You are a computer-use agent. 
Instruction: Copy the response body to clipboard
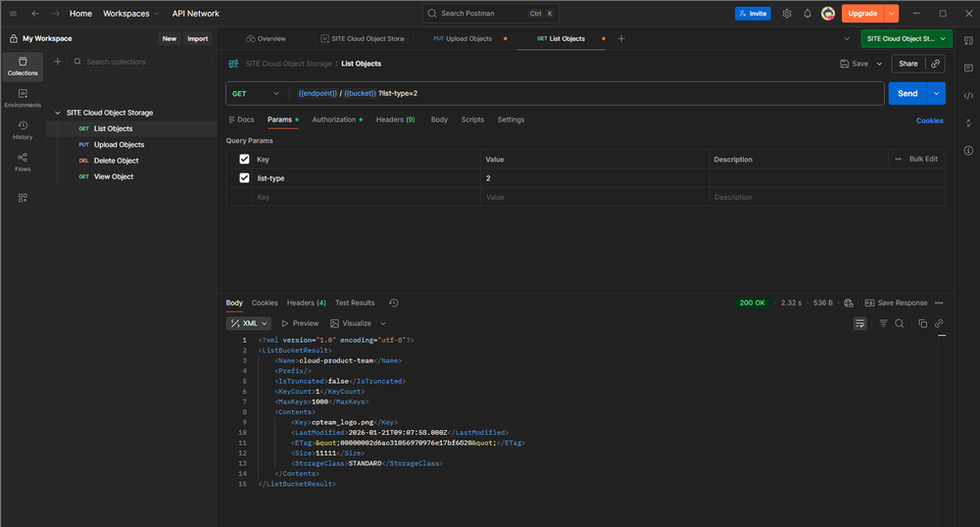tap(922, 323)
